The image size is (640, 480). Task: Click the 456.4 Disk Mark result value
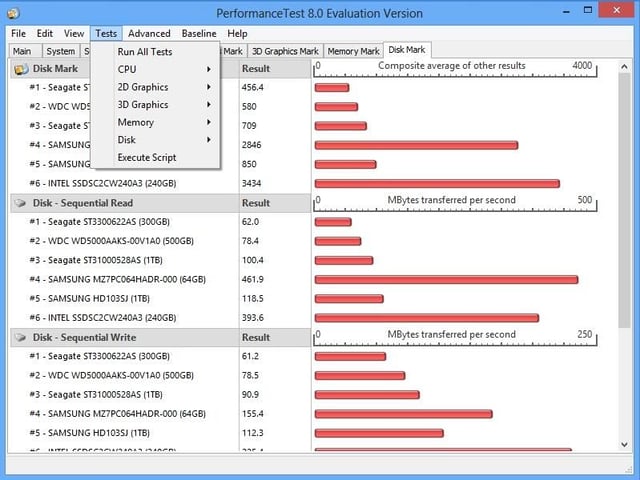tap(252, 87)
